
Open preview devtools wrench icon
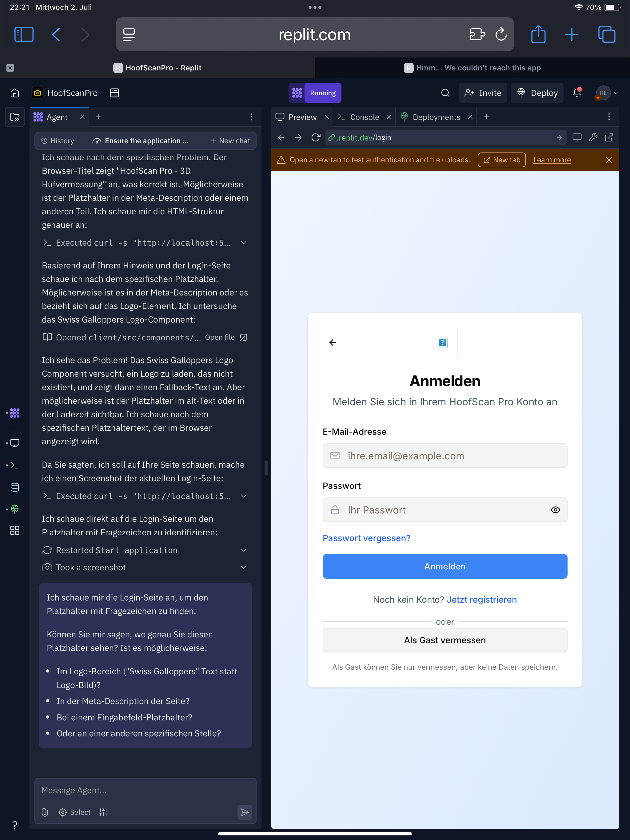(593, 137)
